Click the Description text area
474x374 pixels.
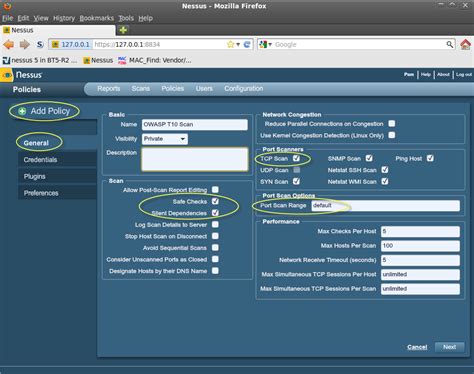195,159
